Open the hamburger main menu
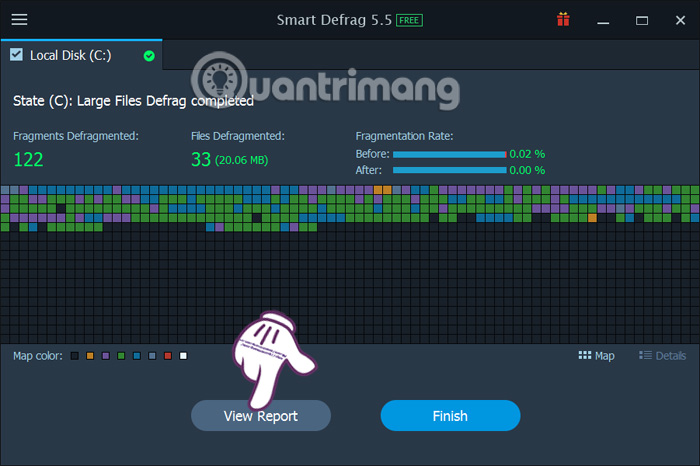The width and height of the screenshot is (700, 466). point(19,20)
